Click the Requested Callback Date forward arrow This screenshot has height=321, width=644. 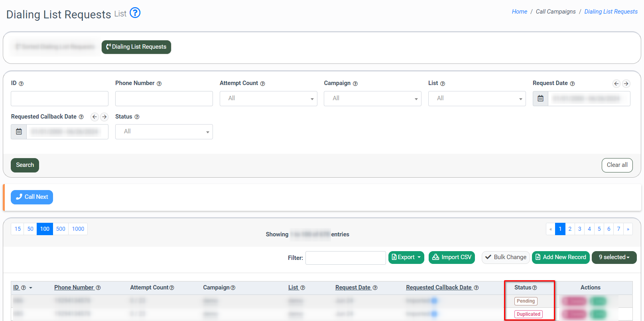pyautogui.click(x=104, y=117)
